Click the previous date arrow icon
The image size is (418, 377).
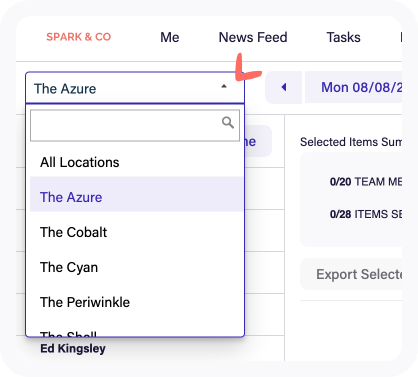point(284,87)
